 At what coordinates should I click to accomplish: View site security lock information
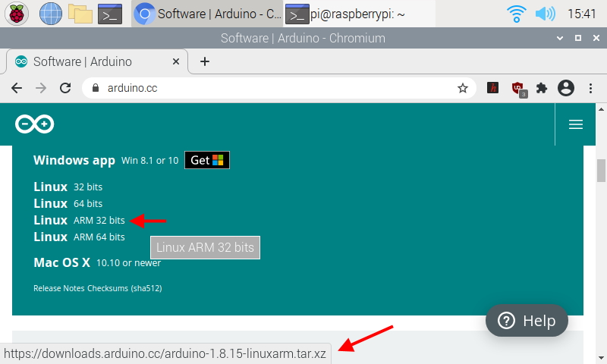coord(96,88)
